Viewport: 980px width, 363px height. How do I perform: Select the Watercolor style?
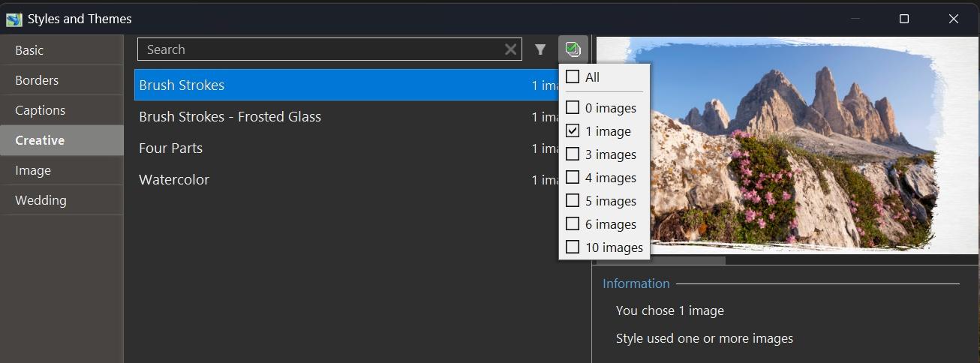tap(174, 179)
